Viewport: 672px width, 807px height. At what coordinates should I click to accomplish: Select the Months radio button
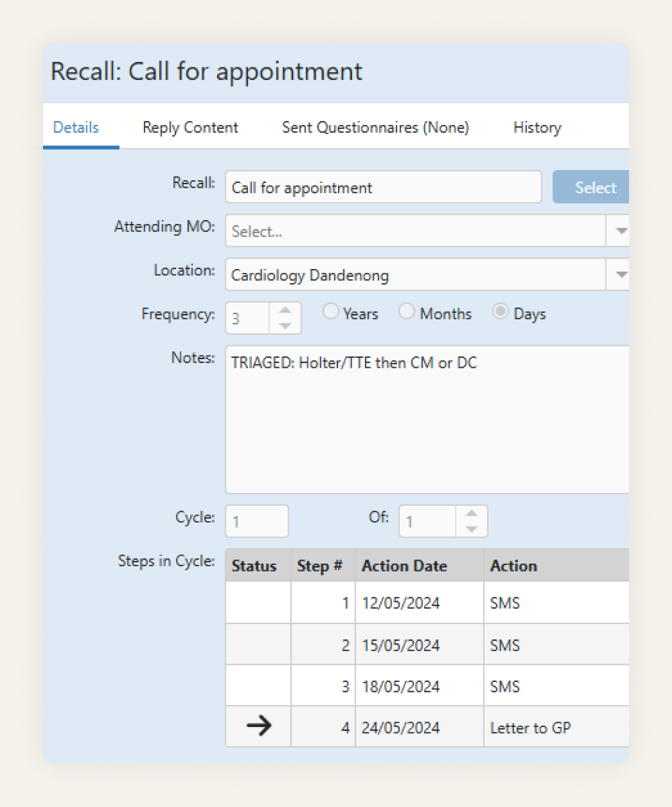click(x=407, y=312)
